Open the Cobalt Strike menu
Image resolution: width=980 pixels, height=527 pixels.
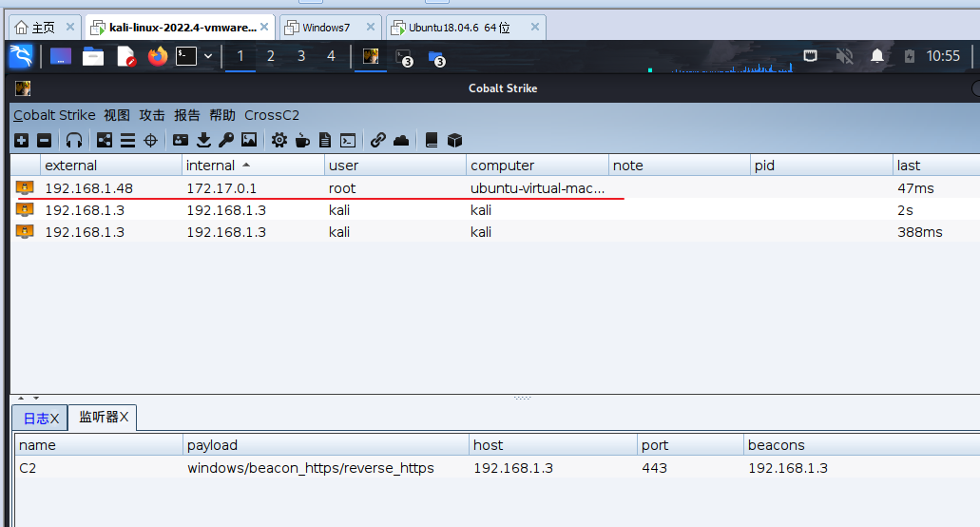[x=54, y=115]
